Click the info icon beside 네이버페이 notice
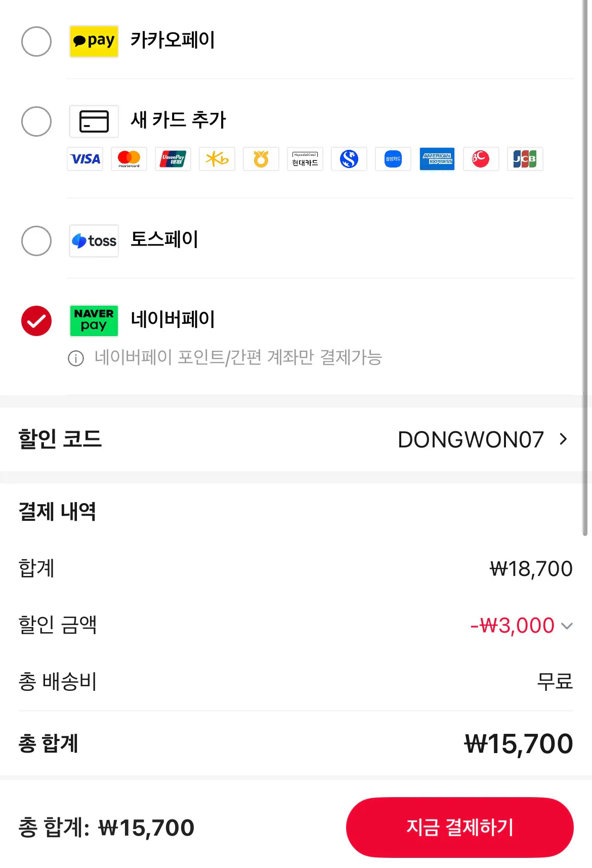 76,358
